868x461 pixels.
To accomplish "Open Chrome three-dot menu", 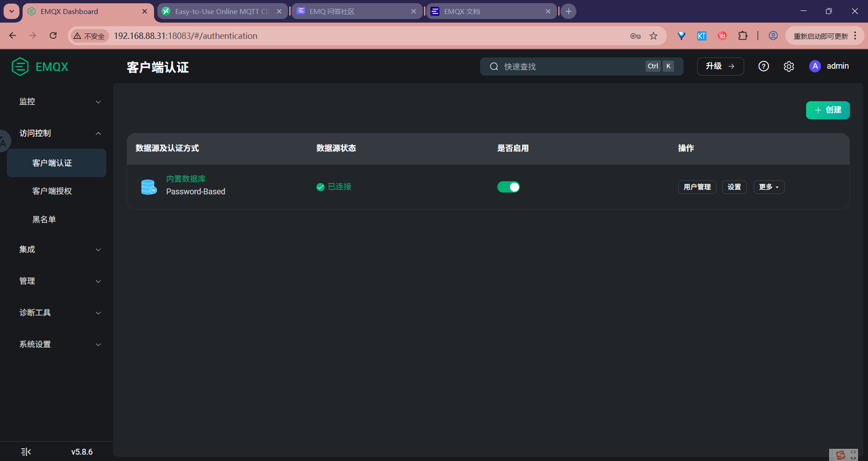I will coord(855,36).
